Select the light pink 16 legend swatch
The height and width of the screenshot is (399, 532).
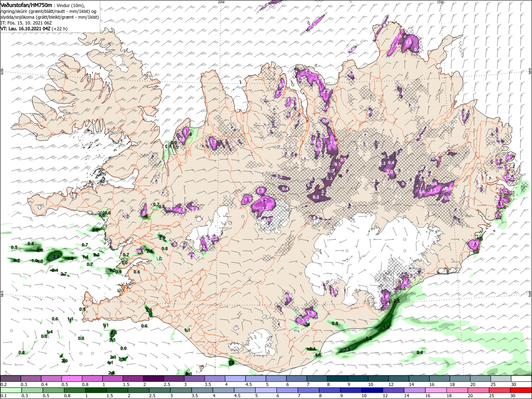click(x=435, y=390)
